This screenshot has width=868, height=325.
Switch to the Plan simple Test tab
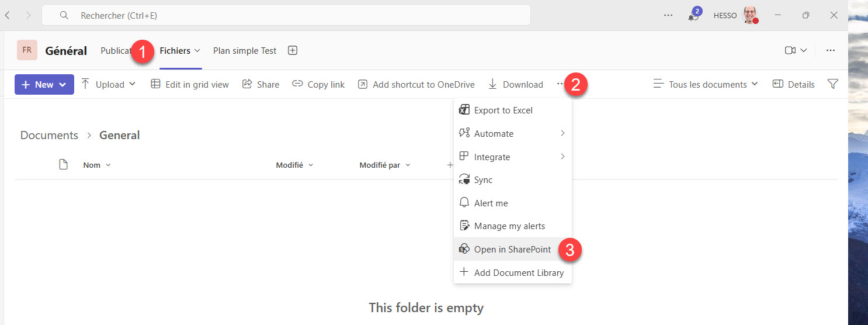pos(245,51)
